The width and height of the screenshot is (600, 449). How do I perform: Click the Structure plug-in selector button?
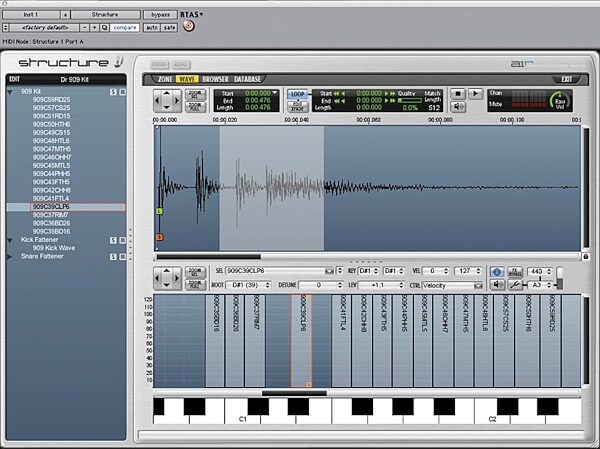(x=105, y=15)
